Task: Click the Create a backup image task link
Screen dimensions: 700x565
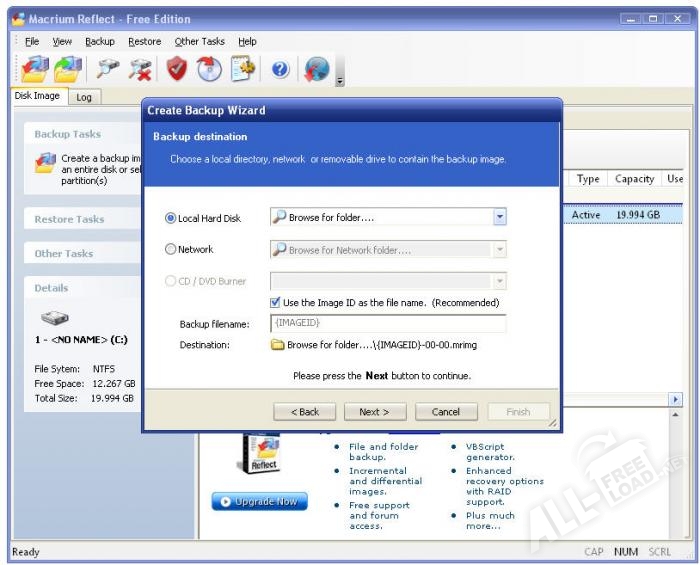Action: pos(101,170)
